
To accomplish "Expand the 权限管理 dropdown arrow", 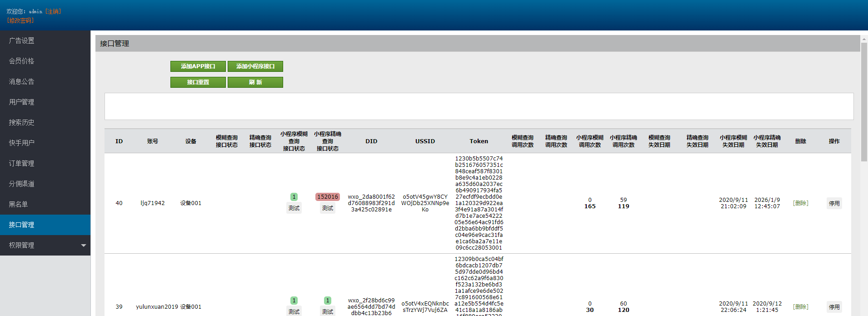I will point(83,246).
